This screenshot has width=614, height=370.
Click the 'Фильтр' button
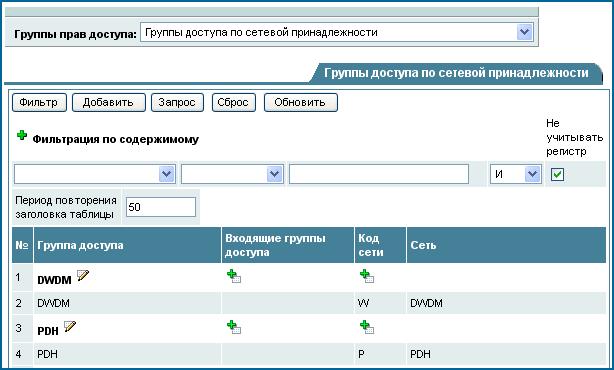coord(39,103)
